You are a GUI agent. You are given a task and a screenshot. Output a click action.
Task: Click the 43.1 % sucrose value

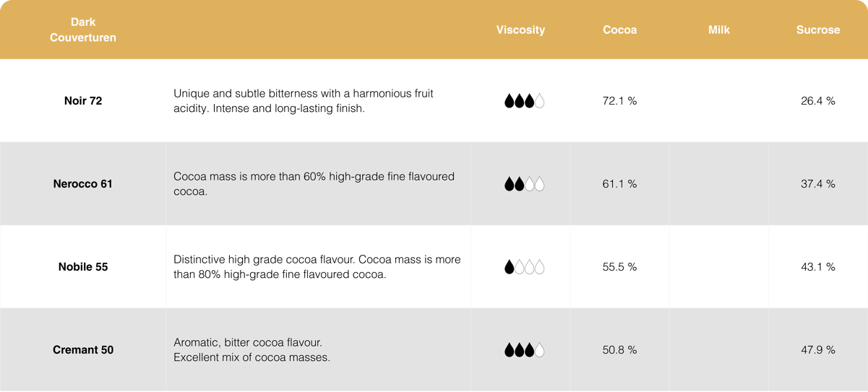click(817, 267)
